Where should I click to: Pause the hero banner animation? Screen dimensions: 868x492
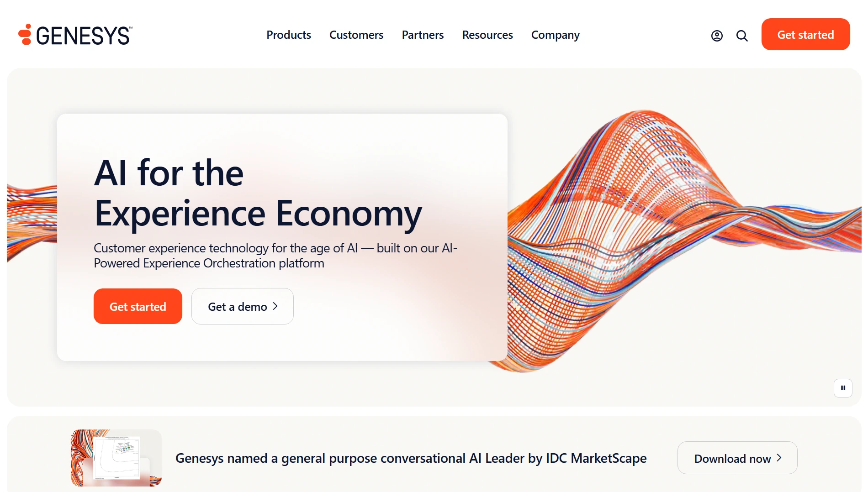pos(843,388)
